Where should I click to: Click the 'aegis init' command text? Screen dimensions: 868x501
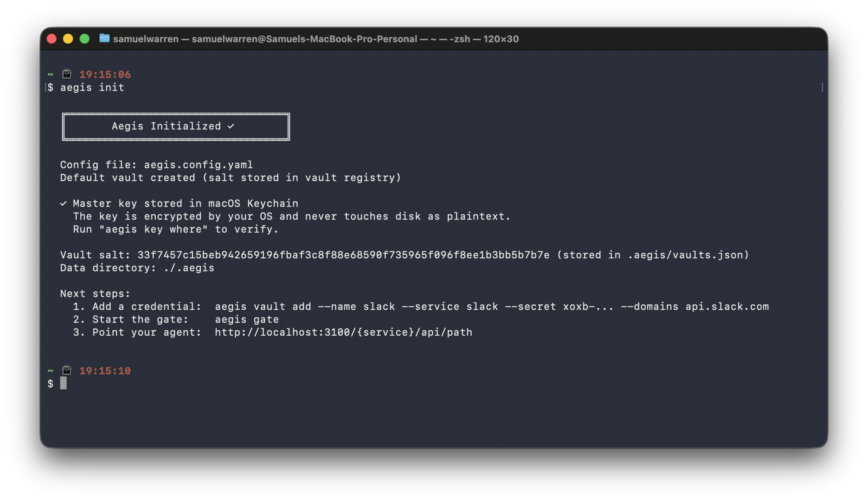[x=92, y=87]
